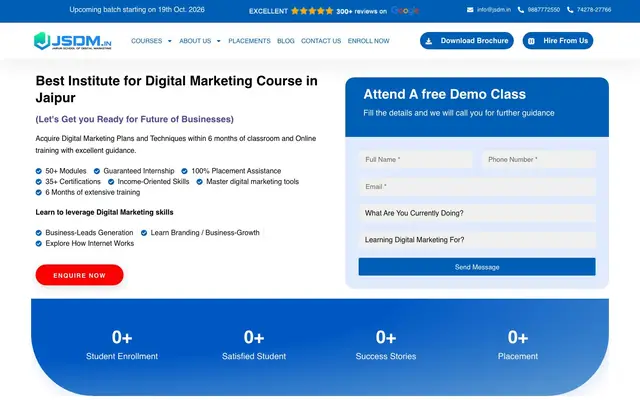Click the check icon beside 6 Months of extensive training
Screen dimensions: 640x400
[39, 192]
